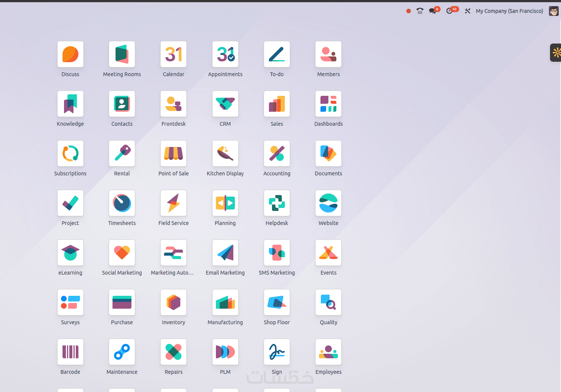The height and width of the screenshot is (392, 561).
Task: Open the Employees app
Action: click(x=328, y=352)
